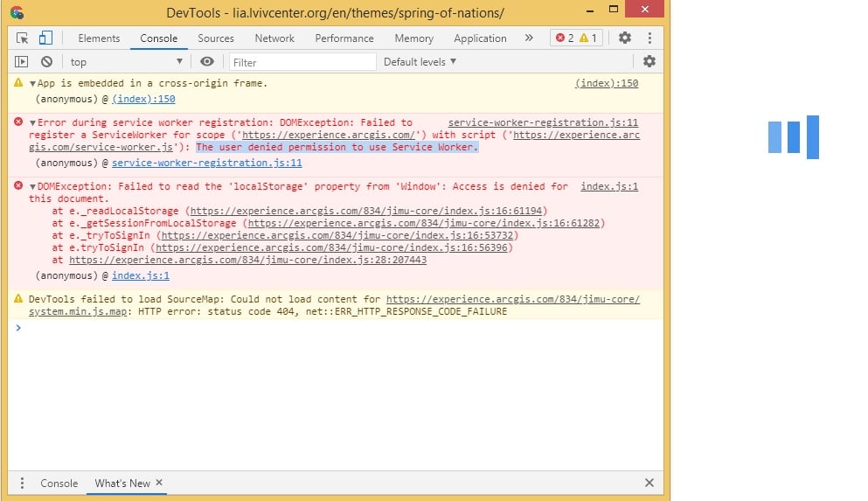This screenshot has height=501, width=868.
Task: Open the drawer three-dot menu
Action: pos(22,484)
